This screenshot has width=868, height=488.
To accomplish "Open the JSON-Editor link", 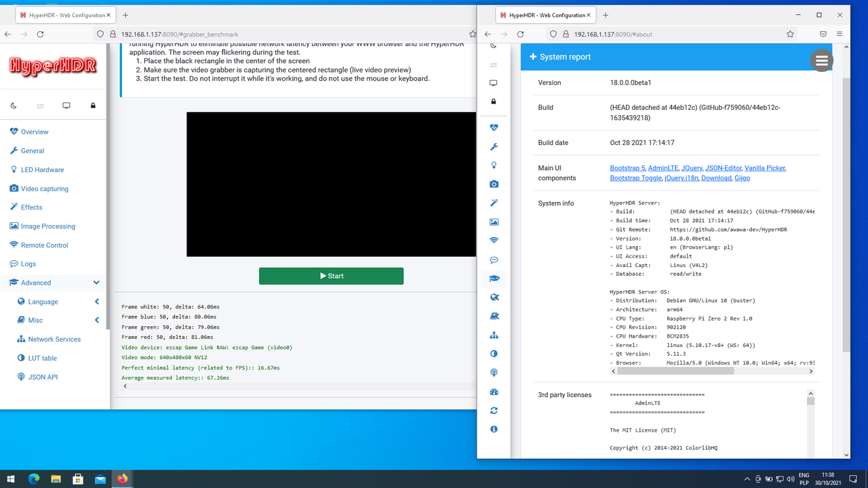I will pyautogui.click(x=723, y=168).
